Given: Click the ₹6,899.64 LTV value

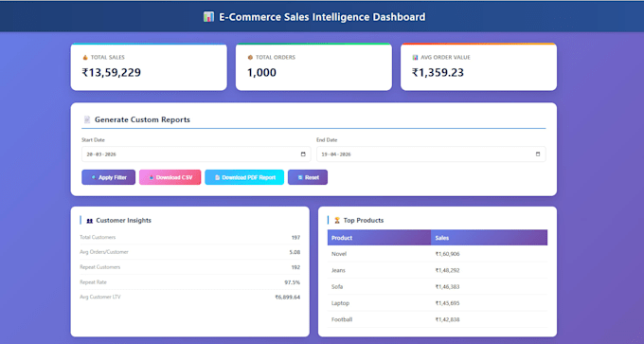Looking at the screenshot, I should [288, 297].
